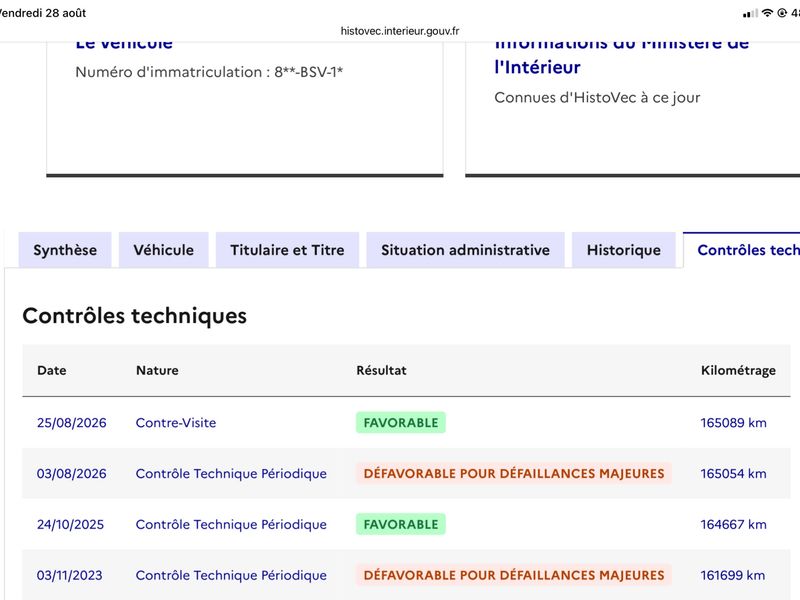800x600 pixels.
Task: Click the l'Intérieur heading text
Action: tap(537, 67)
